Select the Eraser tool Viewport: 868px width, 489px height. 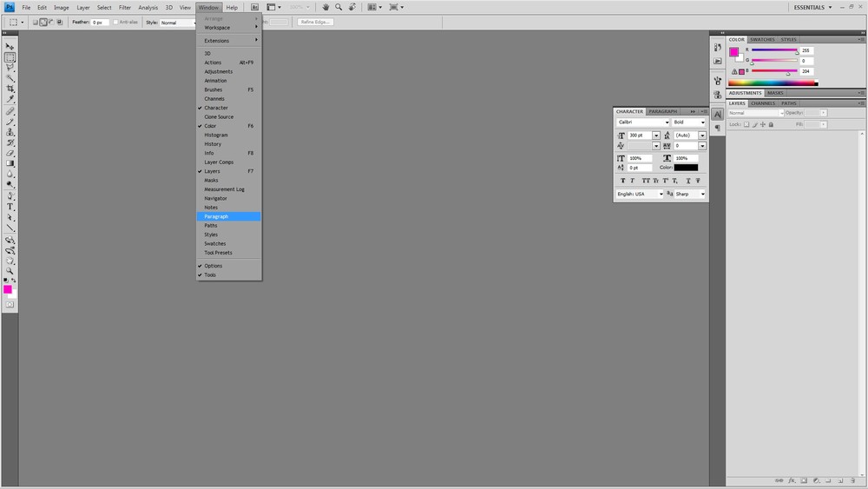[10, 153]
